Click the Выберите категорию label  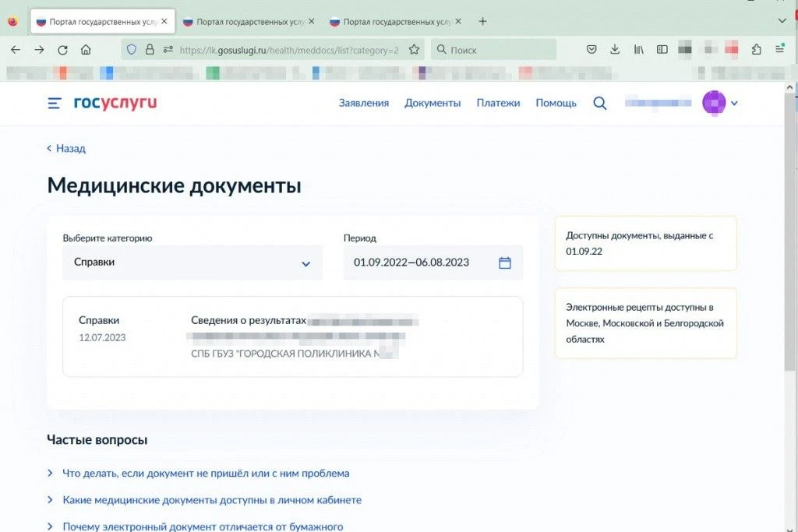tap(108, 238)
